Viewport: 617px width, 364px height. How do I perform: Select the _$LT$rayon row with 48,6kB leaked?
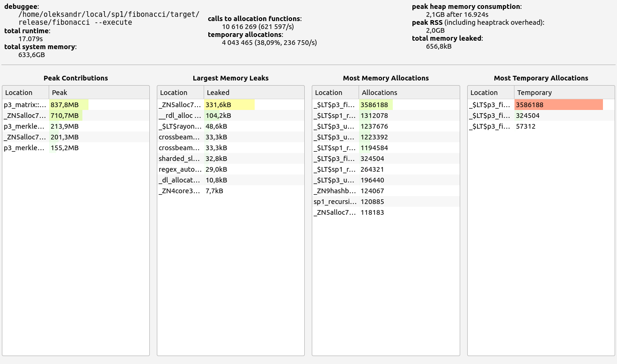click(180, 126)
